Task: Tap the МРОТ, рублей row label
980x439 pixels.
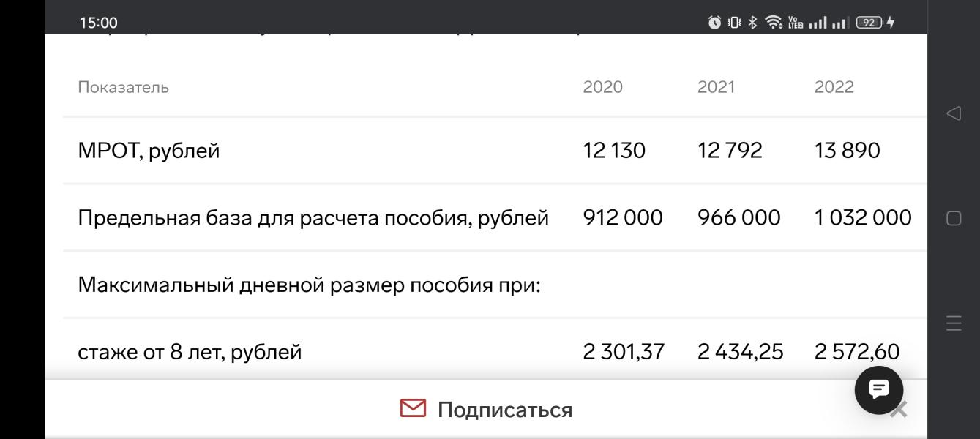Action: click(149, 151)
